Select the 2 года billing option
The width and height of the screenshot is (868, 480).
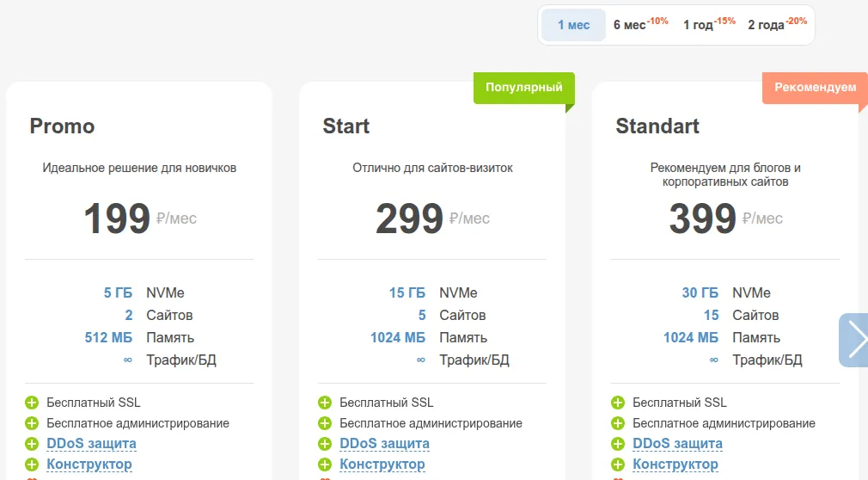point(777,25)
